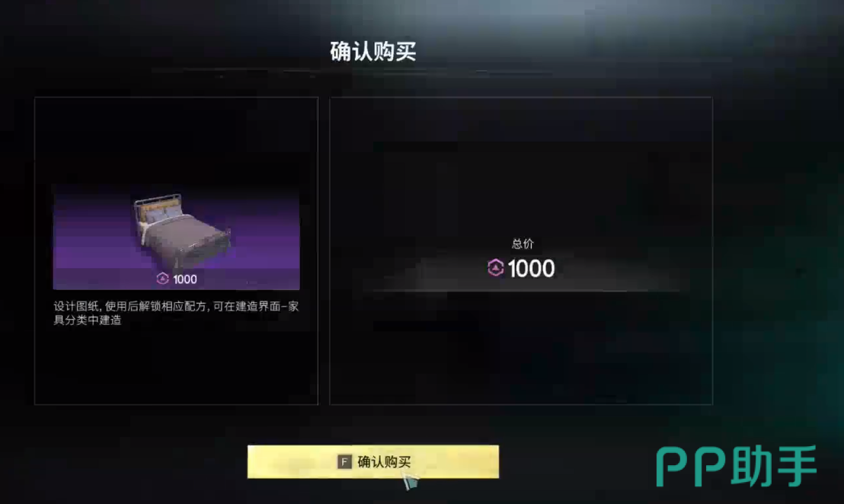Click the 设计图纸 blueprint description text
The image size is (844, 504).
point(176,313)
